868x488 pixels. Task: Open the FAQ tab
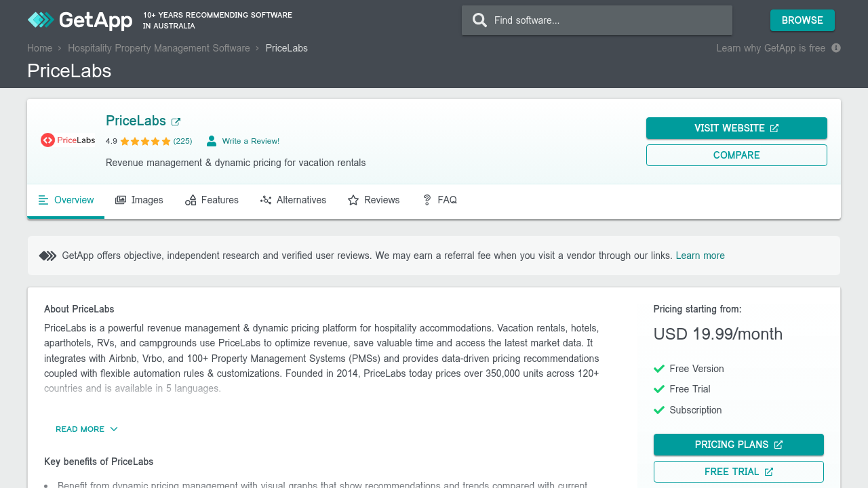439,200
